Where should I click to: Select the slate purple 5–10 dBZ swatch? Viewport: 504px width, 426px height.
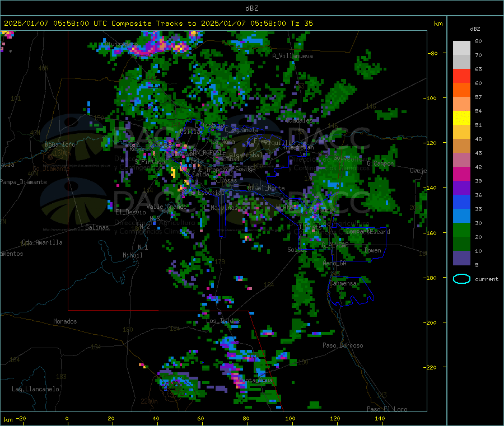tap(461, 258)
